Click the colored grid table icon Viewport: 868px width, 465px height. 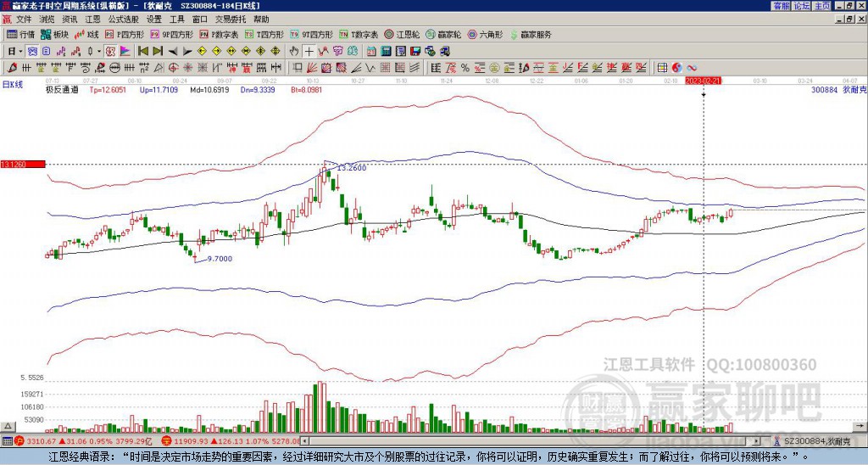tap(662, 68)
